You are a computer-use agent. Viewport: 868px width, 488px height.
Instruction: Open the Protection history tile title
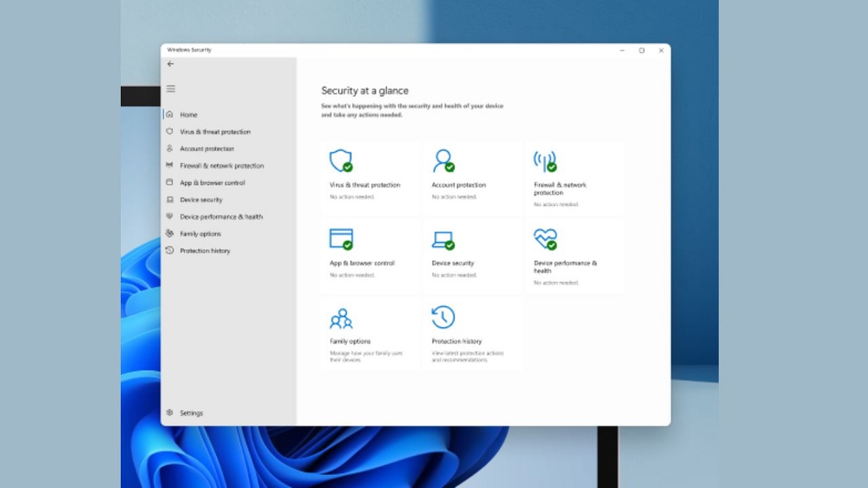click(x=456, y=341)
